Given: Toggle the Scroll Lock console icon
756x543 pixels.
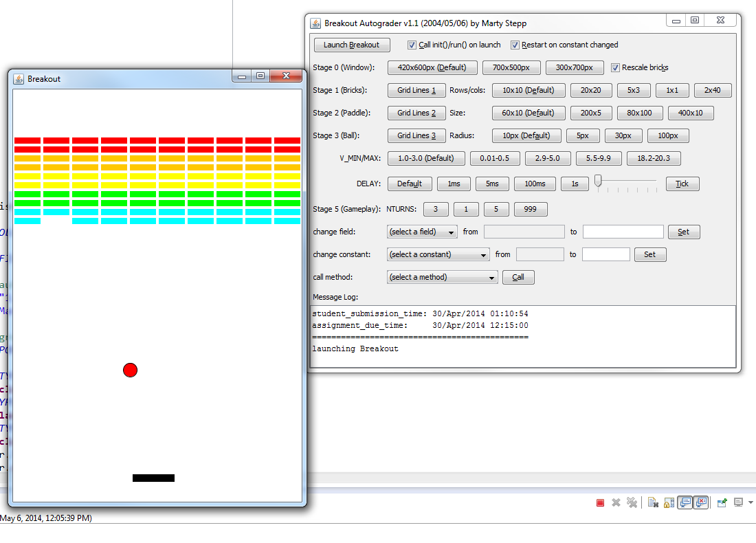Looking at the screenshot, I should [x=669, y=503].
